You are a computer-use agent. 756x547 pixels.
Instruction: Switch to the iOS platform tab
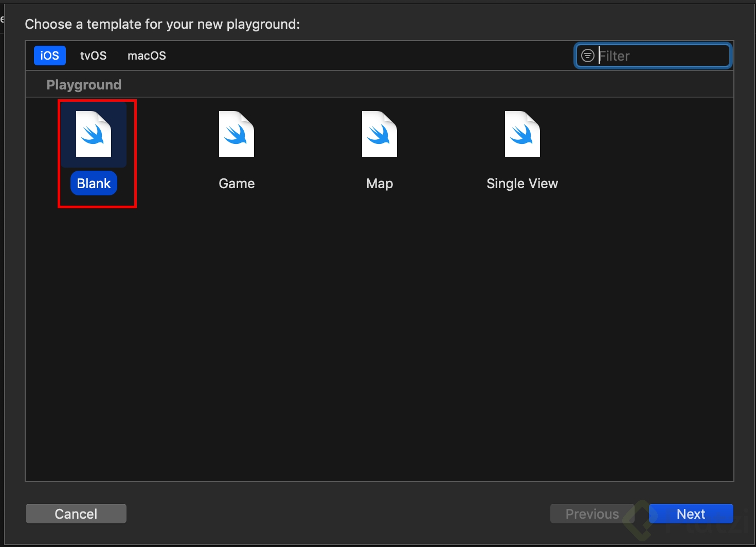50,56
